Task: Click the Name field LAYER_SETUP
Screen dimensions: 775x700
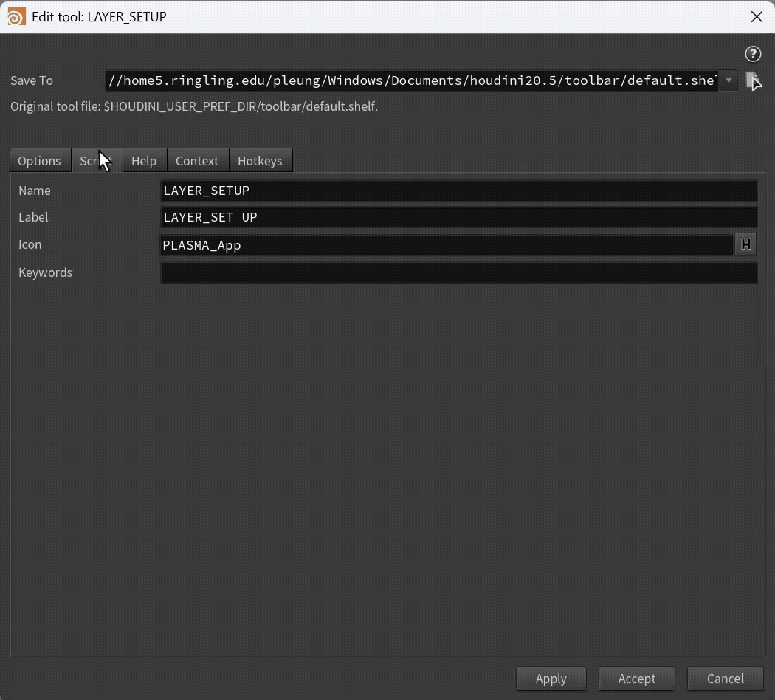Action: point(458,191)
